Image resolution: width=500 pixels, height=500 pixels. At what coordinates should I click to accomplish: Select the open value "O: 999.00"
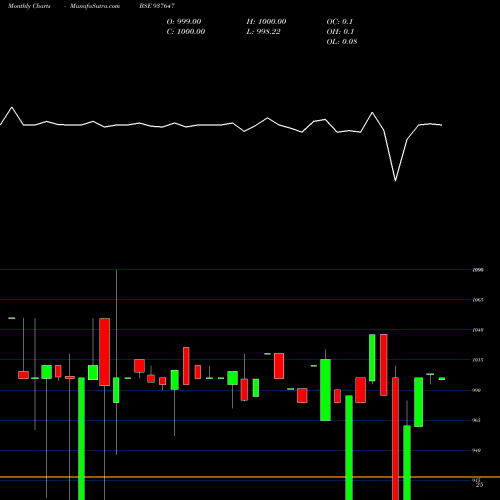184,21
